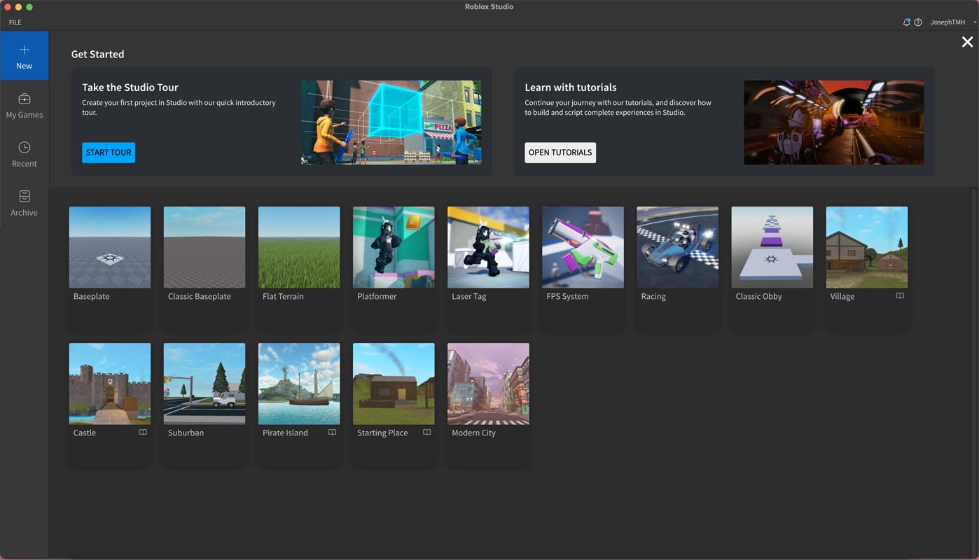Click the notifications bell icon

(907, 22)
